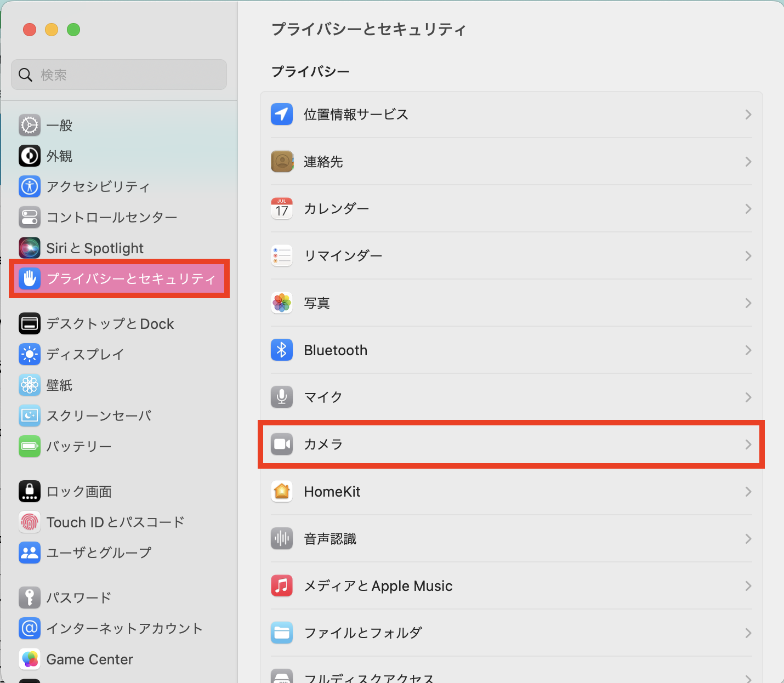Screen dimensions: 784x683
Task: Open the ファイルとフォルダ row chevron
Action: tap(748, 633)
